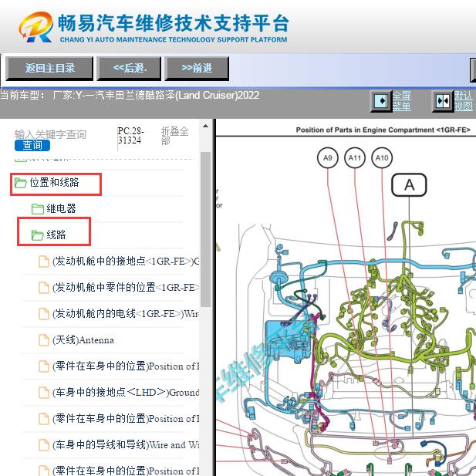Click the 返回主目录 button

click(x=49, y=69)
